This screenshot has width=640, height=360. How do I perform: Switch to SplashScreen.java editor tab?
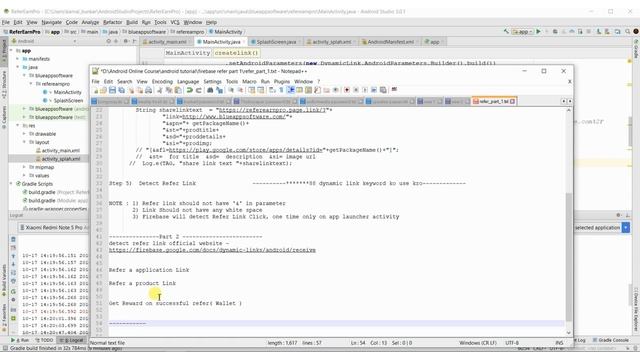276,42
